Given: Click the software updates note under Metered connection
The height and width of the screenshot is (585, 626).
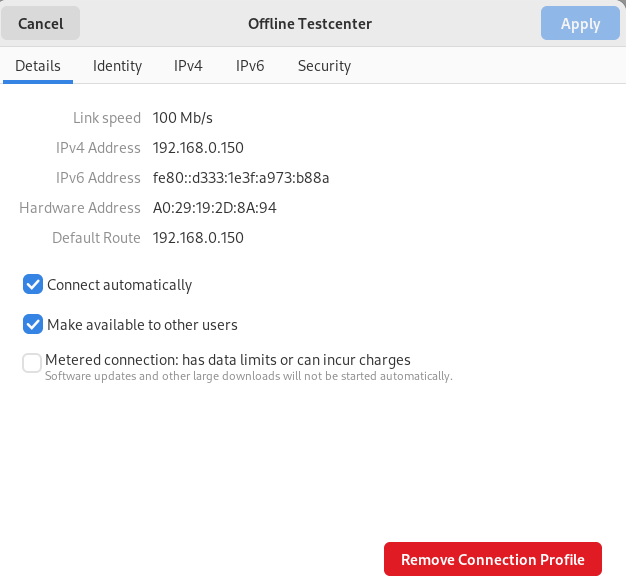Looking at the screenshot, I should click(x=249, y=377).
